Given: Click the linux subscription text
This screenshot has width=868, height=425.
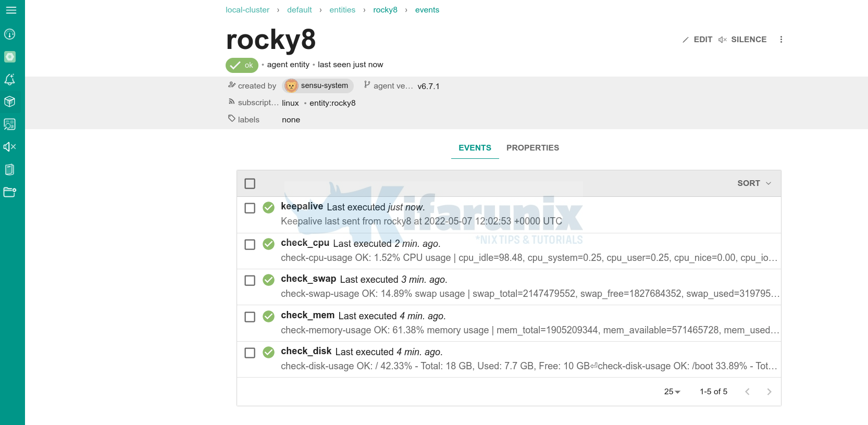Looking at the screenshot, I should point(290,103).
